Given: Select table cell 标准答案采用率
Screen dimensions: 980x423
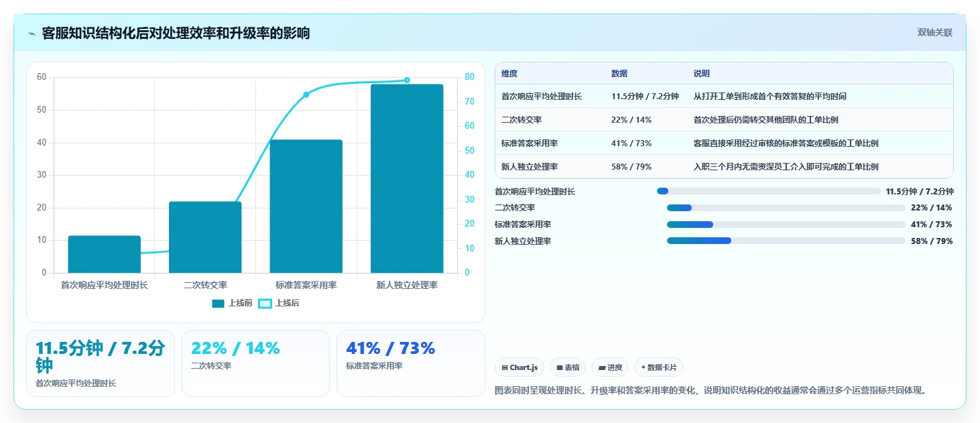Looking at the screenshot, I should pos(530,143).
